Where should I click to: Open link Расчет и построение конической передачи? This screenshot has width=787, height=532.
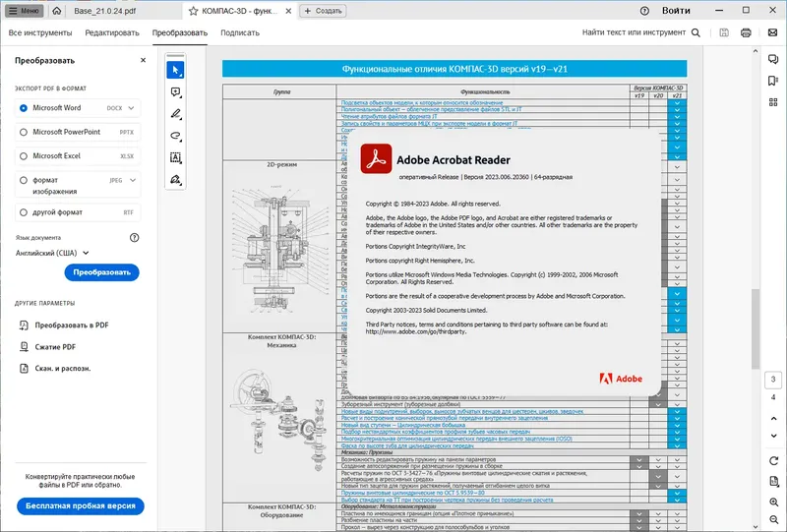tap(445, 418)
